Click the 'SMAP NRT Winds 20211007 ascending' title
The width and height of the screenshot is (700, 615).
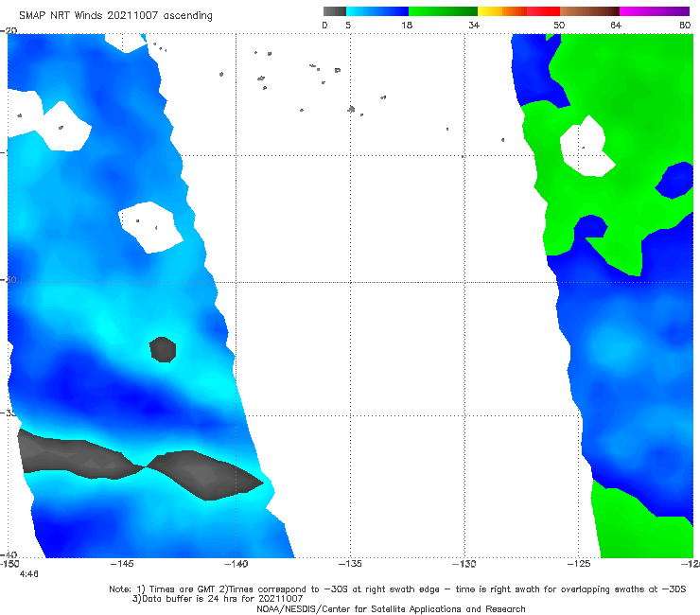[115, 15]
